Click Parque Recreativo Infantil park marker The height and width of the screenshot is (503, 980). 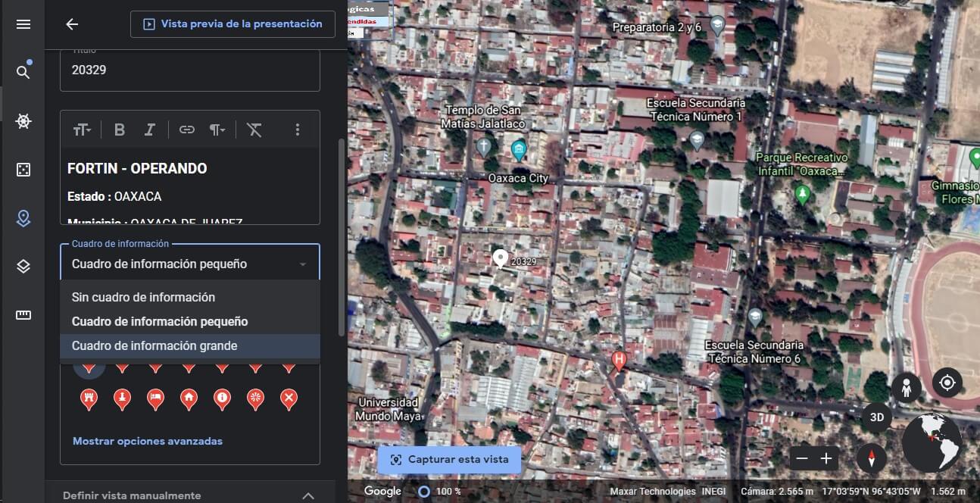pos(802,194)
